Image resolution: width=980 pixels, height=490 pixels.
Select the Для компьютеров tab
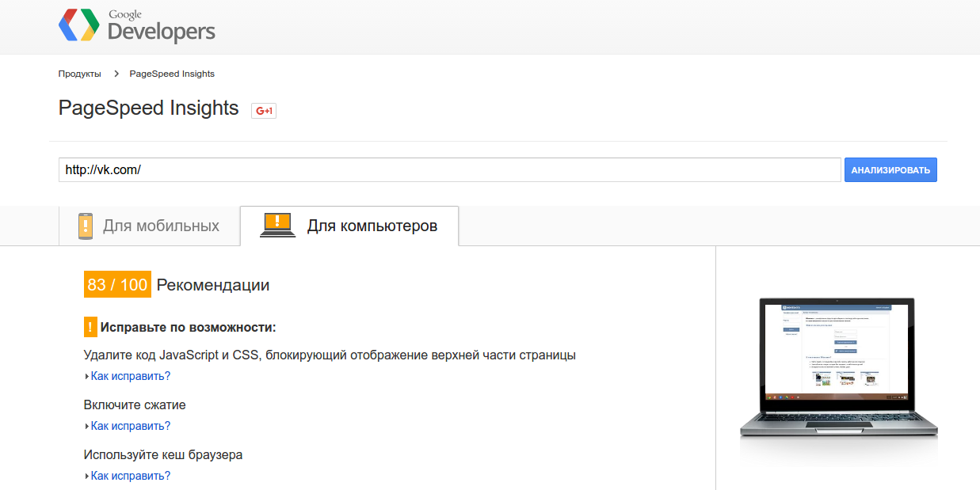tap(349, 226)
